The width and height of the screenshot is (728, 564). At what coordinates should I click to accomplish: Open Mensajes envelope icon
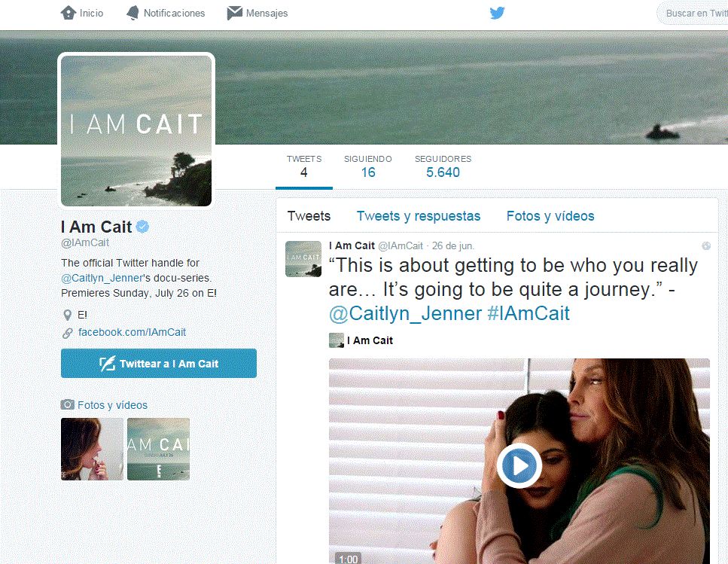[234, 13]
